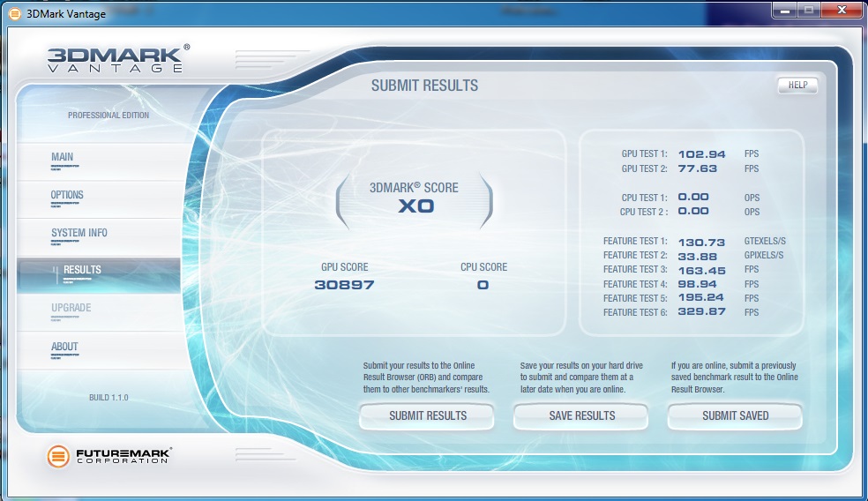Image resolution: width=868 pixels, height=501 pixels.
Task: Open the Main menu section
Action: (x=100, y=161)
